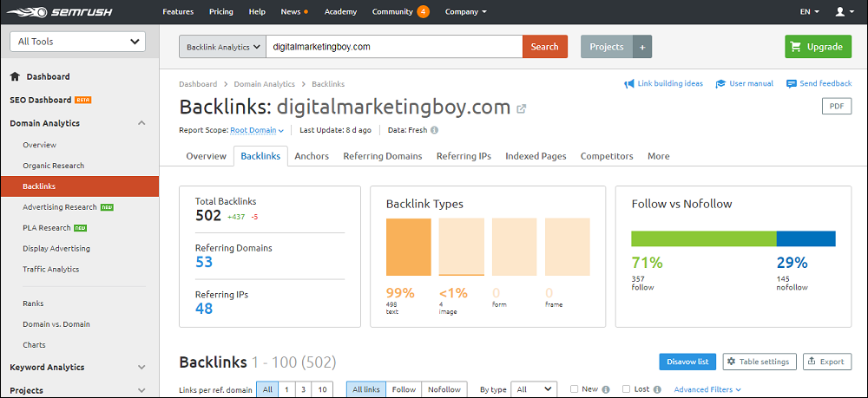Screen dimensions: 868x398
Task: Open Traffic Analytics in sidebar
Action: pyautogui.click(x=50, y=269)
